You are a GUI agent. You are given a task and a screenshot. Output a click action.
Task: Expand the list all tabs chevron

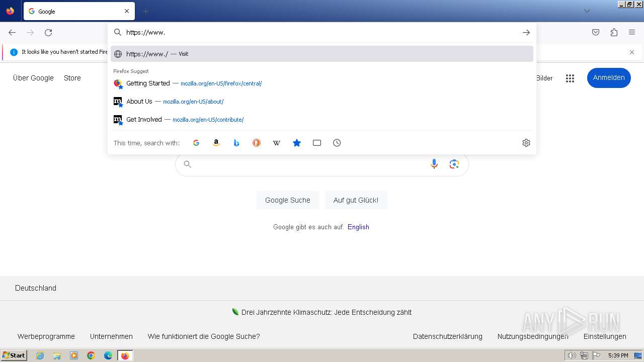point(587,11)
